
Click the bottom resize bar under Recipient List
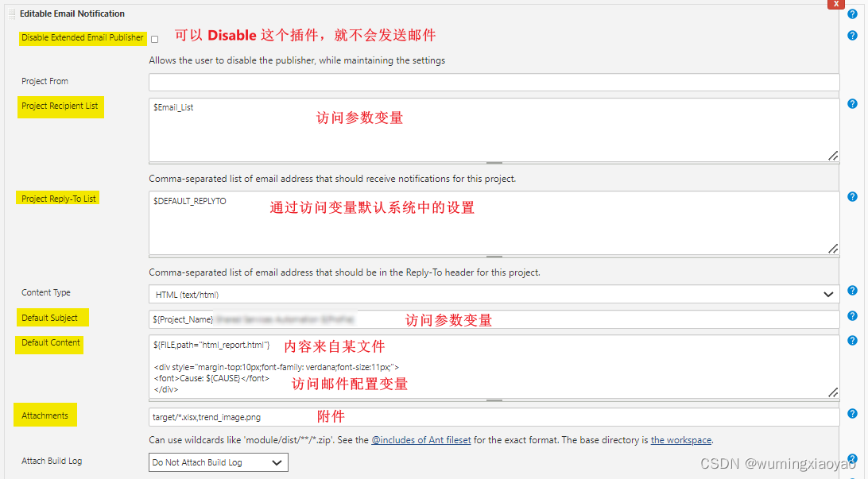pos(494,163)
